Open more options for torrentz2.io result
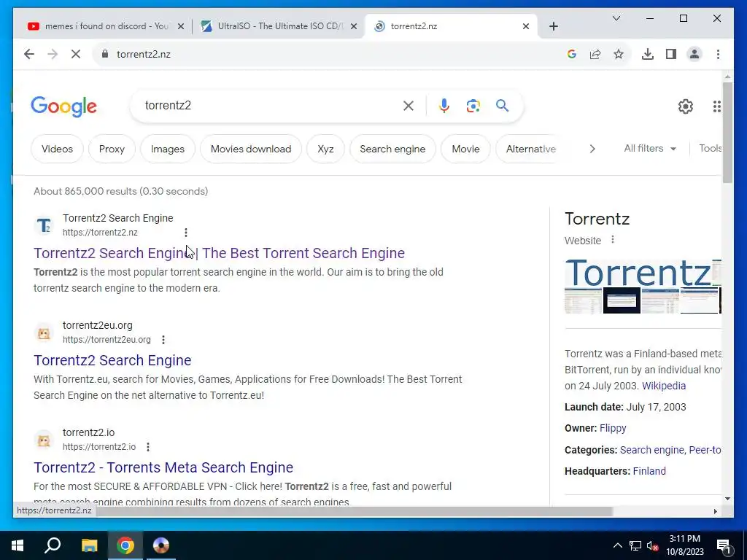Image resolution: width=747 pixels, height=560 pixels. click(x=148, y=447)
